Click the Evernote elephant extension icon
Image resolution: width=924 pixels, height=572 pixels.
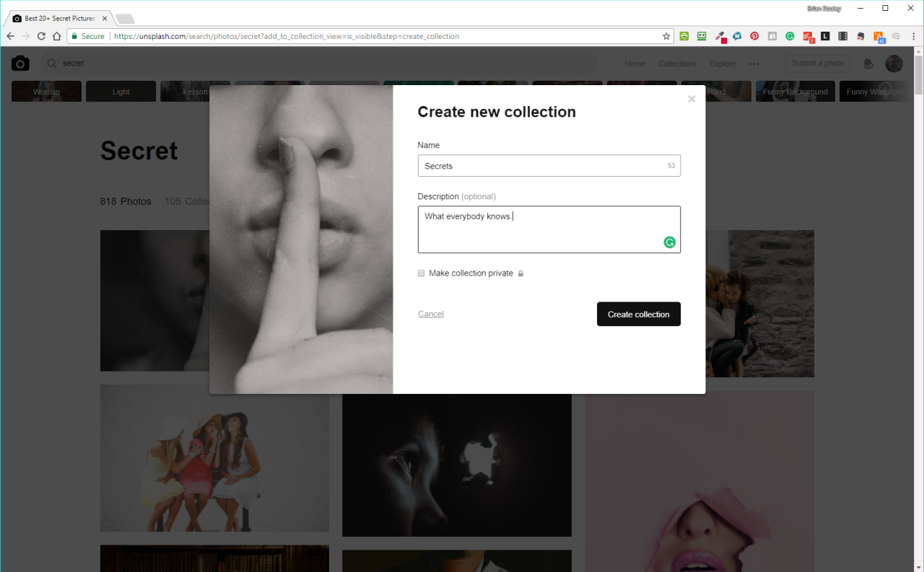860,36
